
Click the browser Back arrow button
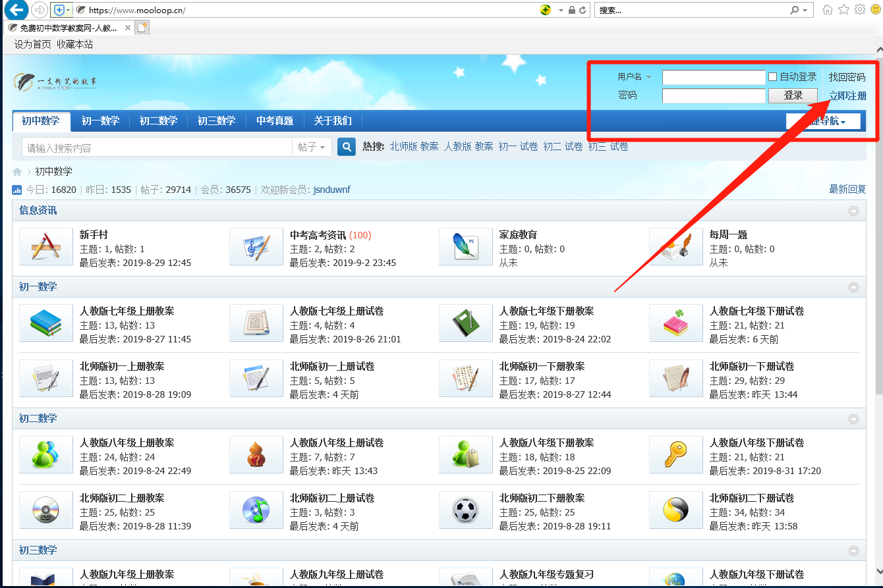coord(16,10)
